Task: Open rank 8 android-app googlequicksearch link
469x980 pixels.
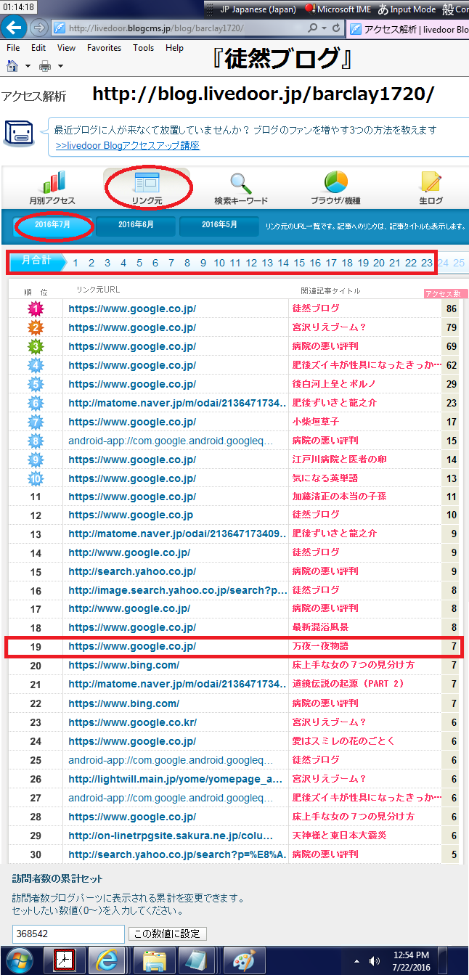Action: (171, 441)
